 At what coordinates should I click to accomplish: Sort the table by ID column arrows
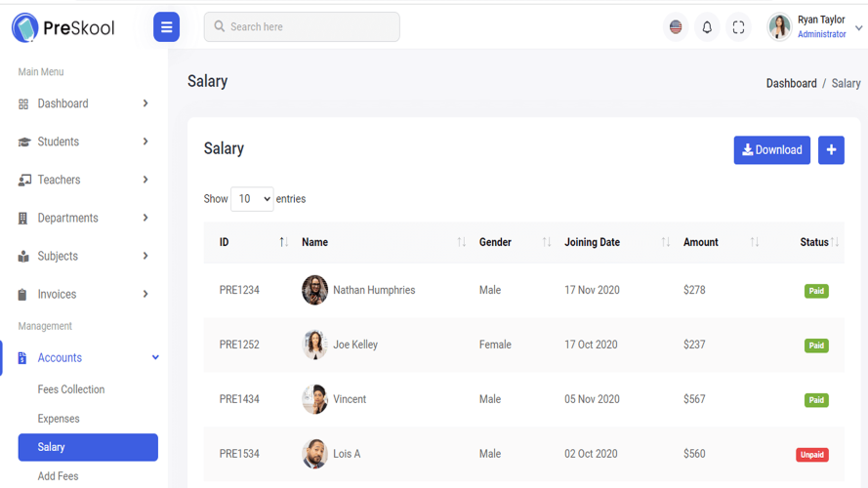click(283, 242)
